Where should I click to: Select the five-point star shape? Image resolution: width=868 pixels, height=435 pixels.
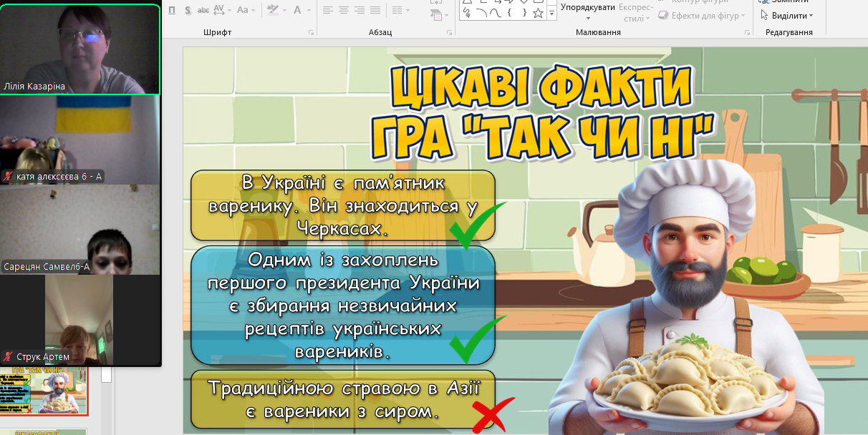point(538,12)
